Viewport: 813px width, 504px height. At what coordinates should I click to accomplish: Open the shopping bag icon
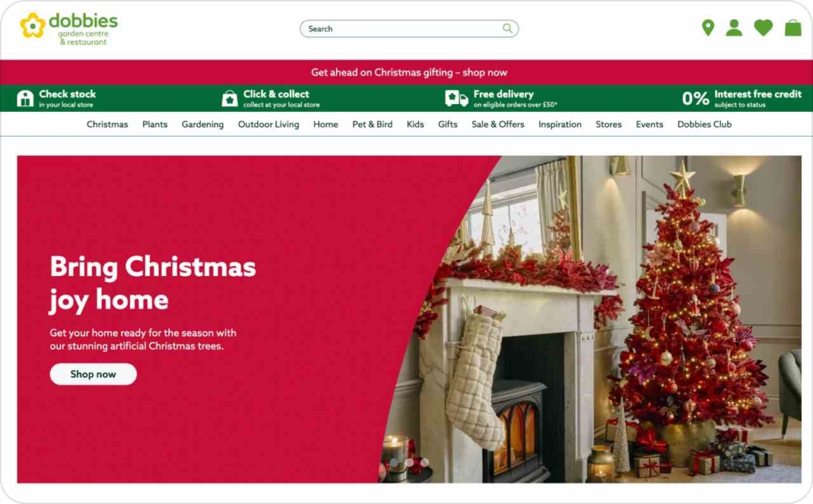tap(793, 28)
